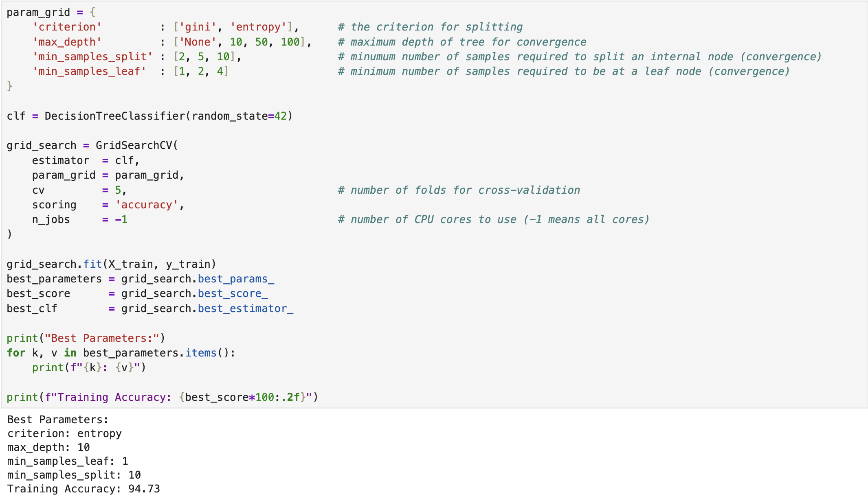Click the 'accuracy' scoring string value
Viewport: 868px width, 503px height.
(x=147, y=205)
